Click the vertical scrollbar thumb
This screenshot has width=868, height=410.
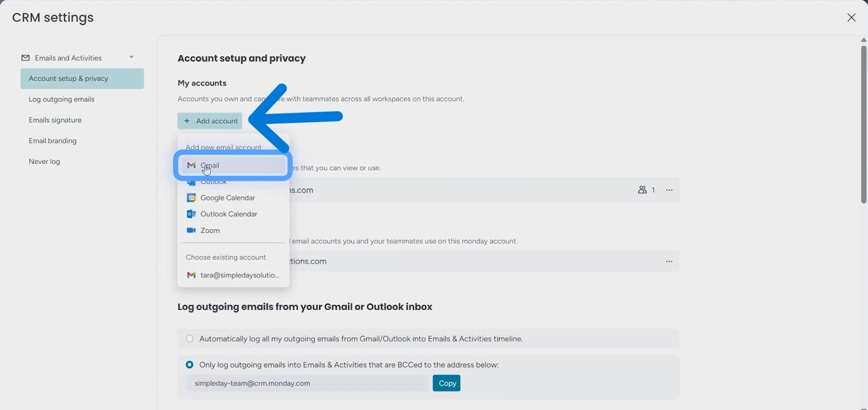click(864, 124)
